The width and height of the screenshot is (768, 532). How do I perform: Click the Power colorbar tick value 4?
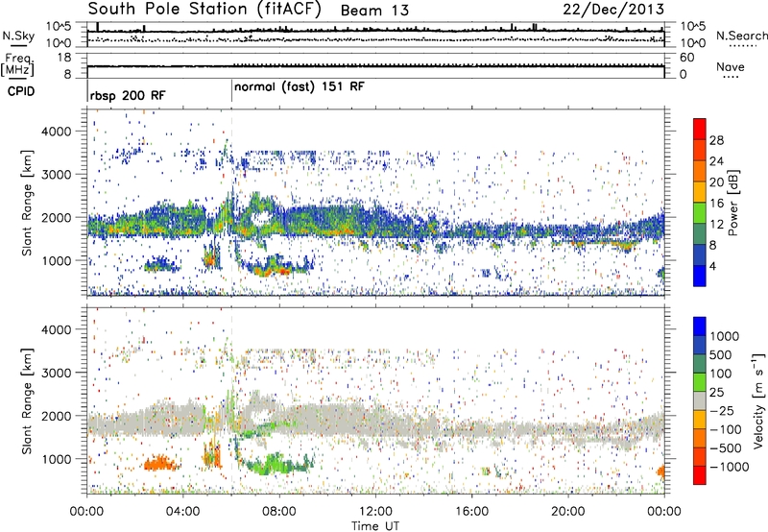[712, 266]
